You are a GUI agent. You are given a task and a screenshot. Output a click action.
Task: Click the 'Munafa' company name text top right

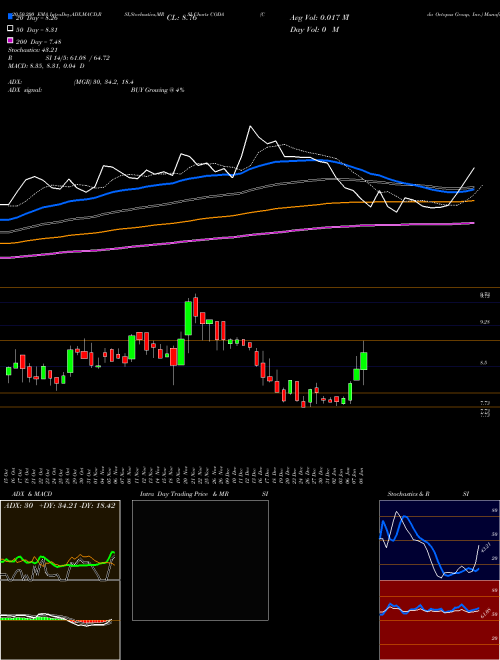pyautogui.click(x=490, y=14)
